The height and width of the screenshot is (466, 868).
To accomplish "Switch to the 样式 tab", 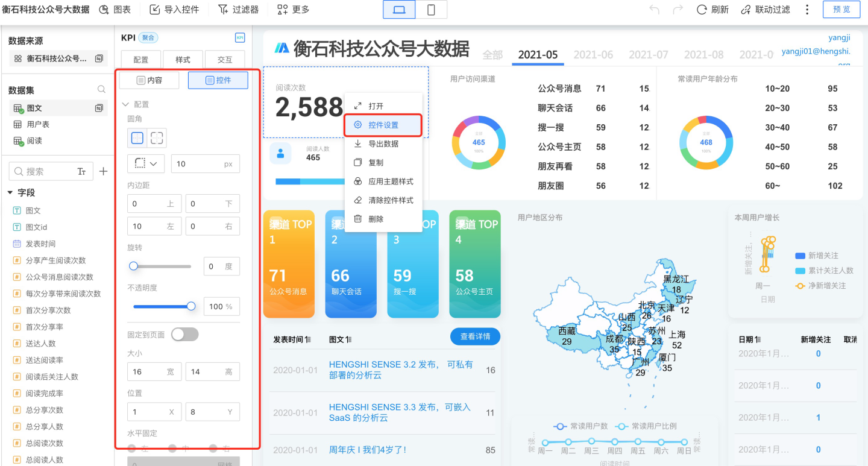I will [183, 60].
